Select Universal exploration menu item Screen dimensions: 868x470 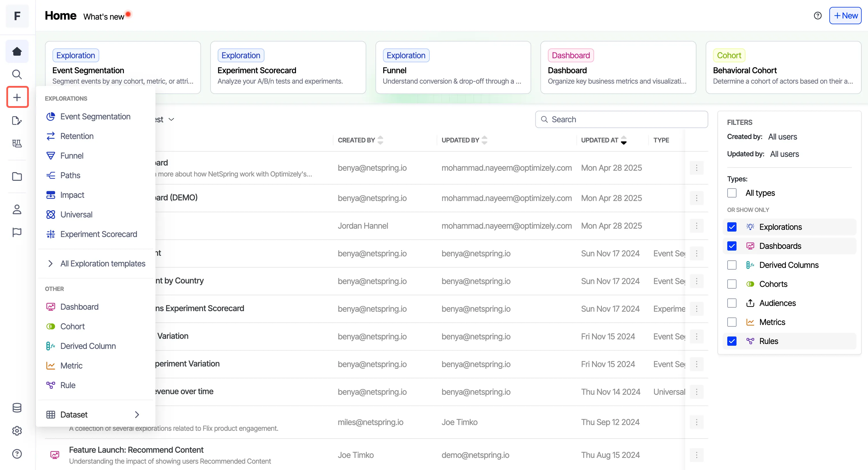(x=95, y=214)
